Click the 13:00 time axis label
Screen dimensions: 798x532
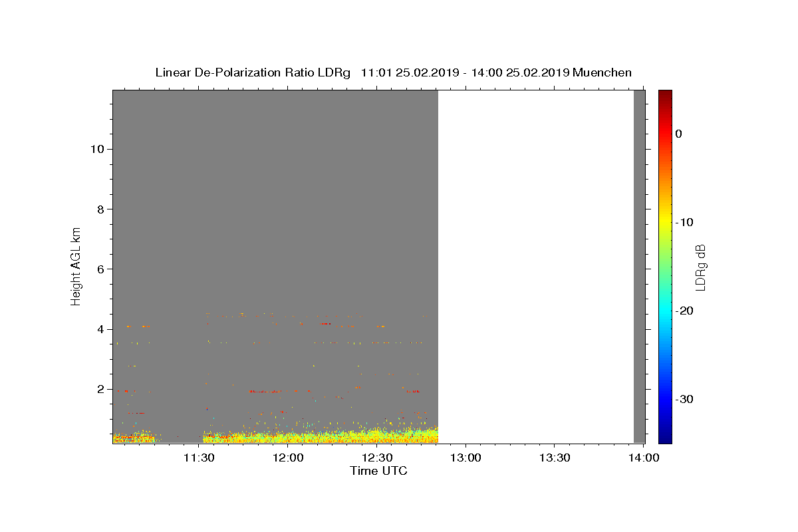pos(465,458)
